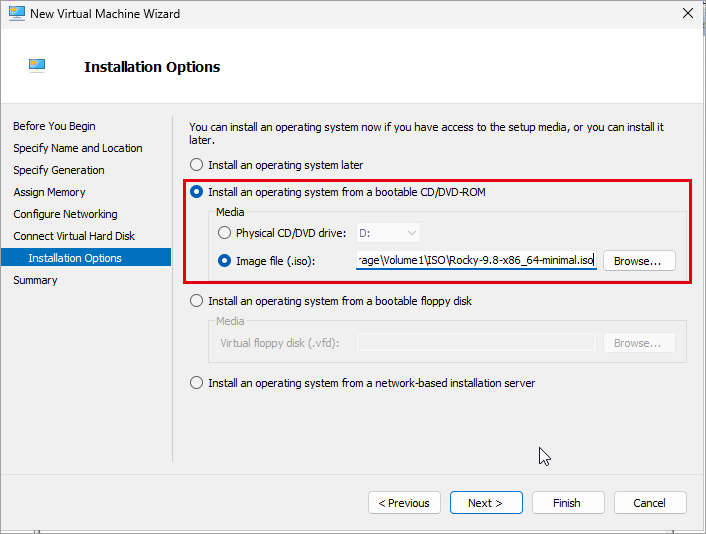
Task: Click the ISO image file path field
Action: [476, 260]
